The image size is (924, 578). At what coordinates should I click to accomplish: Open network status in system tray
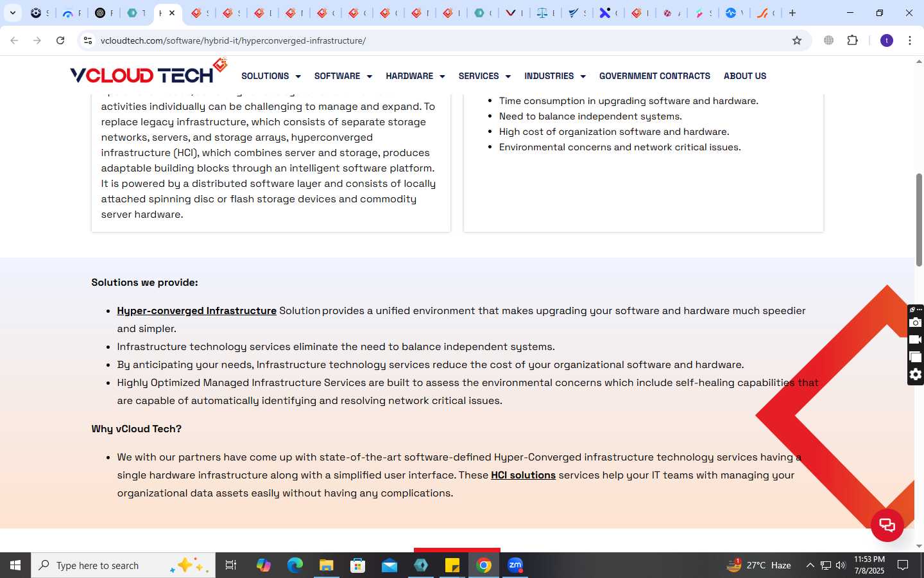826,565
